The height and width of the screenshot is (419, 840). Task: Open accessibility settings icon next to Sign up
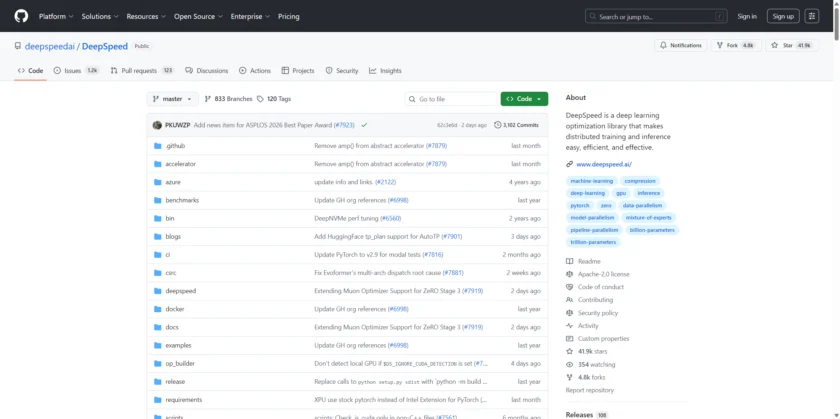pos(812,16)
